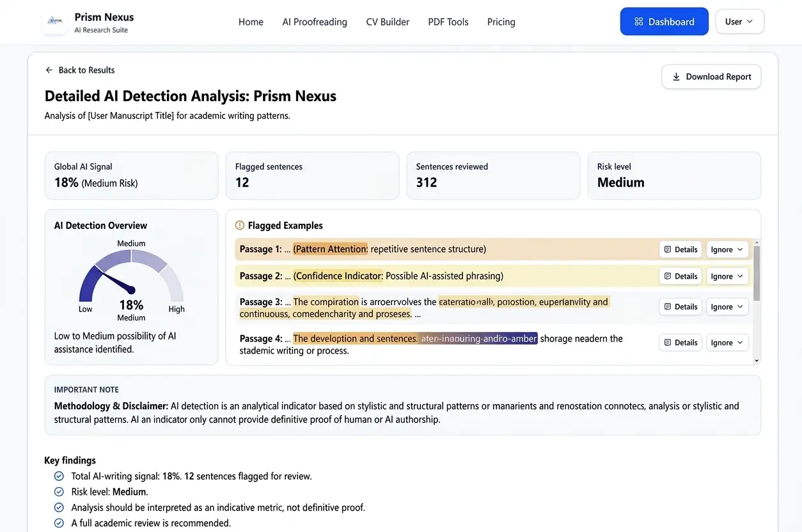This screenshot has width=802, height=532.
Task: Click the details icon for Passage 2
Action: pos(668,276)
